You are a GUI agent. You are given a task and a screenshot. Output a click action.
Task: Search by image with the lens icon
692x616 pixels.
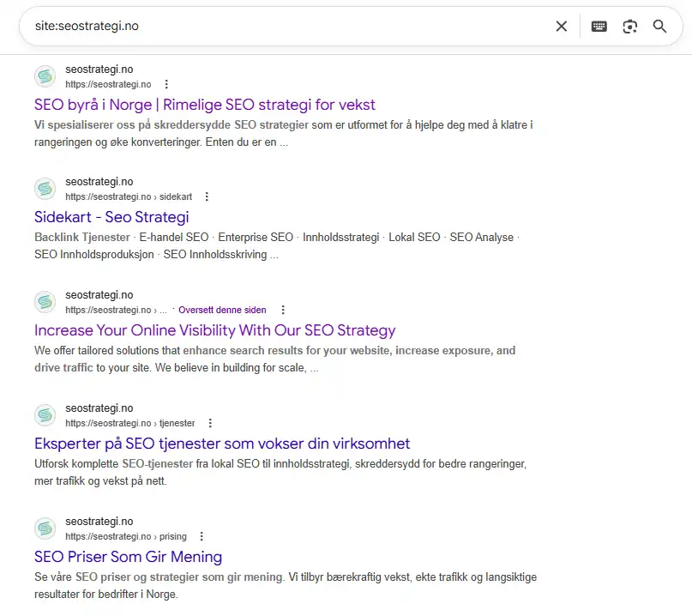pyautogui.click(x=630, y=27)
